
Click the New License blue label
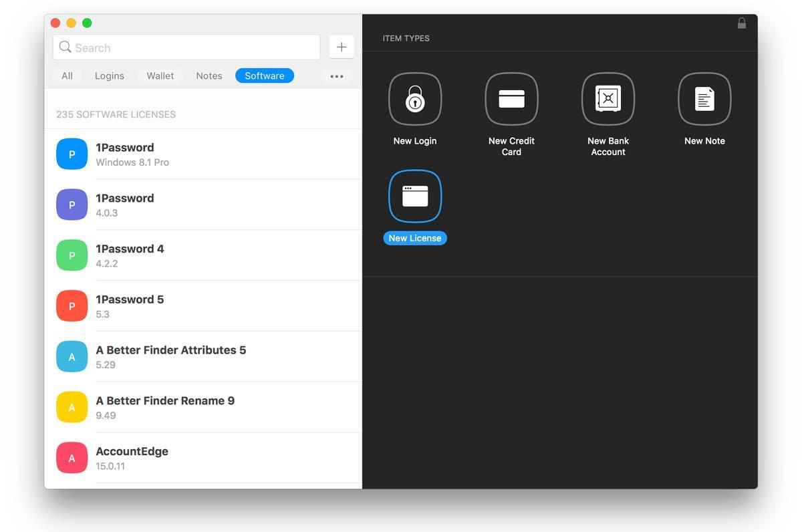pos(415,238)
